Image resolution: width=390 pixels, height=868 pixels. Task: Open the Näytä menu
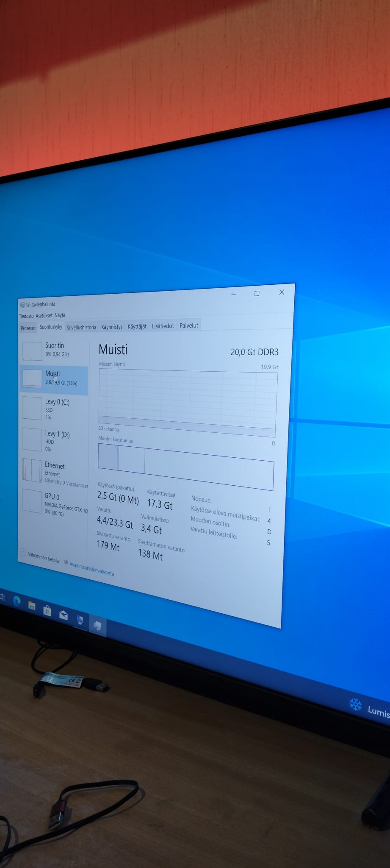point(60,315)
